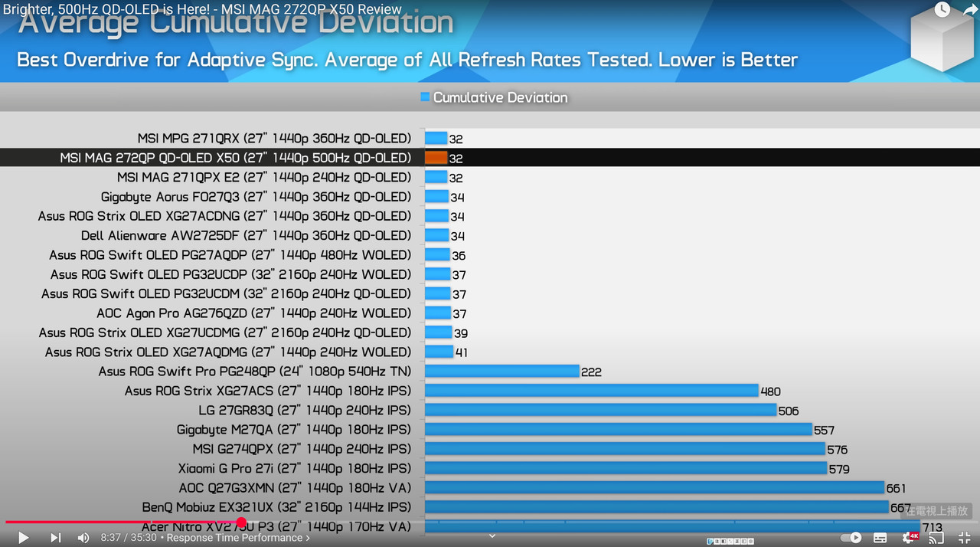The height and width of the screenshot is (547, 980).
Task: Click the Asus ROG Strix OLED XG27UCDMG label
Action: 225,332
